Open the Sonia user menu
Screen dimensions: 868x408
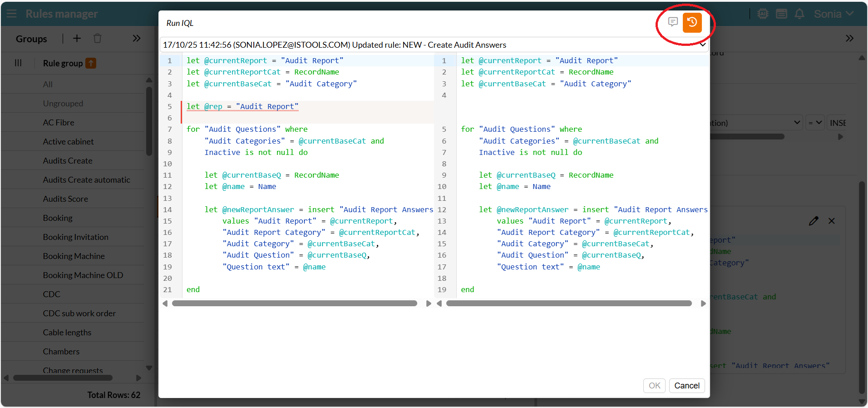[833, 14]
